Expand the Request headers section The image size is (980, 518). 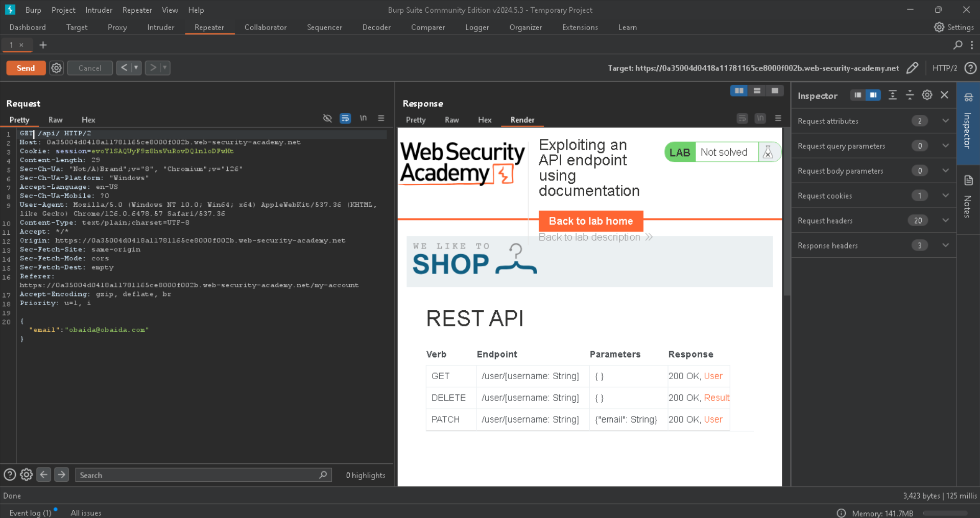click(945, 220)
